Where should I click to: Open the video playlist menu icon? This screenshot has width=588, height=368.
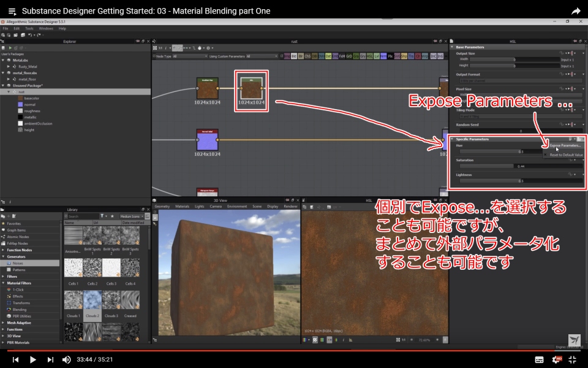pos(12,11)
